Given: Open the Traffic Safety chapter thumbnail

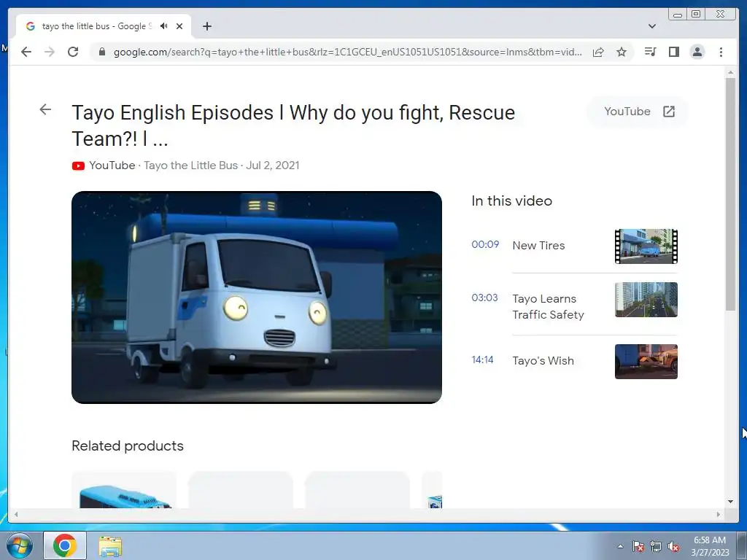Looking at the screenshot, I should [646, 300].
